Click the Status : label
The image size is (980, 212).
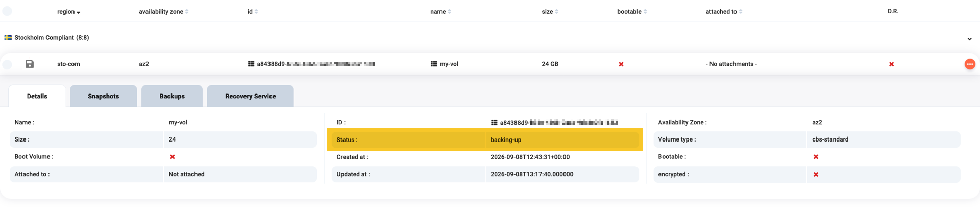pyautogui.click(x=347, y=140)
